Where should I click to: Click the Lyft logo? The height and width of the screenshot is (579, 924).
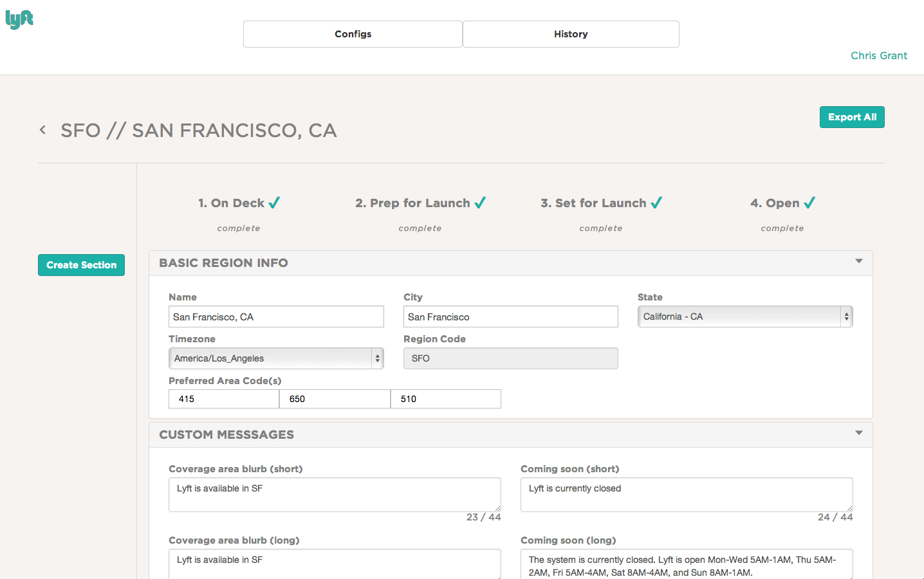(x=19, y=19)
